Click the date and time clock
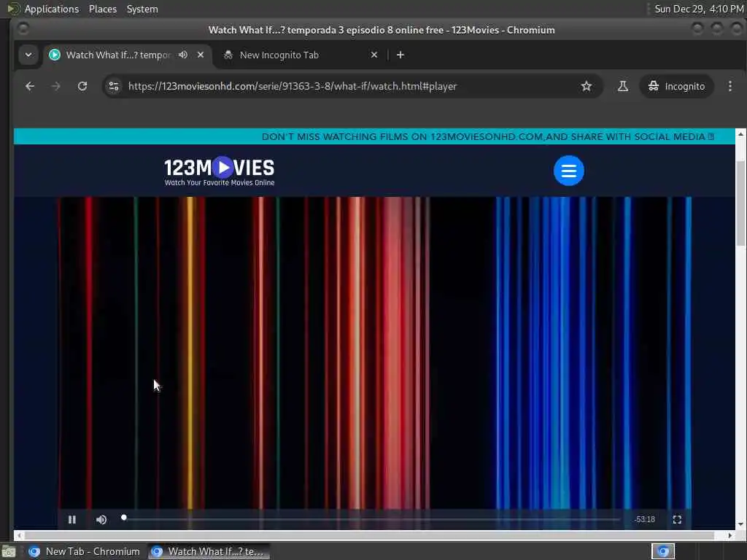The width and height of the screenshot is (747, 560). tap(699, 9)
